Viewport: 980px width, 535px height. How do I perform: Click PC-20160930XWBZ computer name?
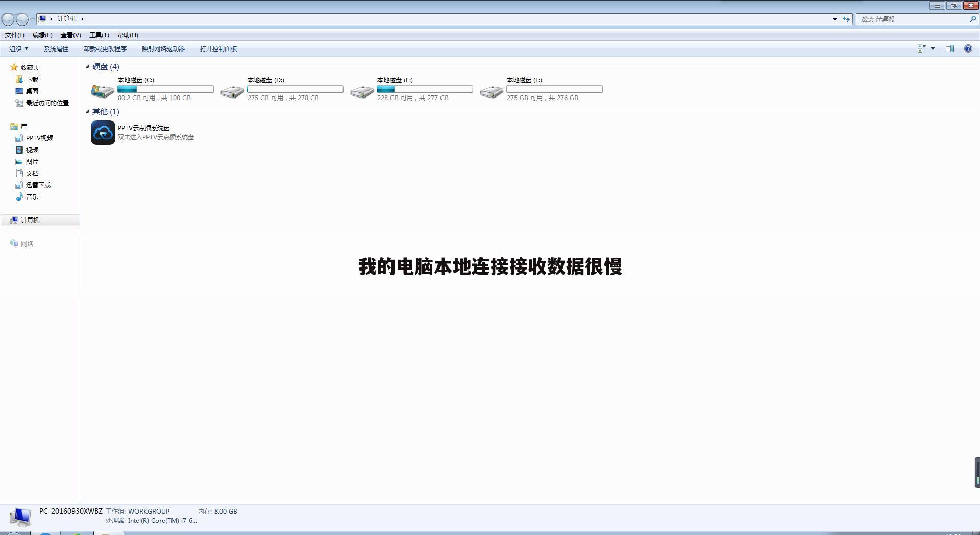(x=71, y=511)
